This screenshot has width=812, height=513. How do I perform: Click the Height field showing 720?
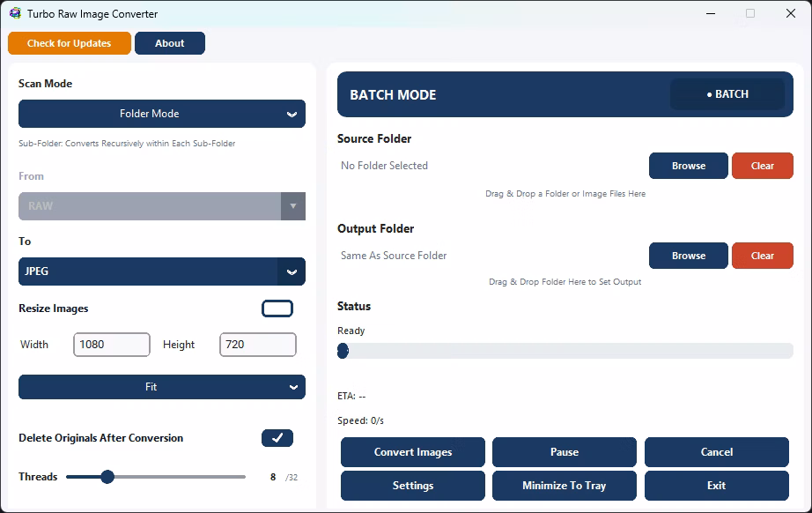pyautogui.click(x=258, y=345)
